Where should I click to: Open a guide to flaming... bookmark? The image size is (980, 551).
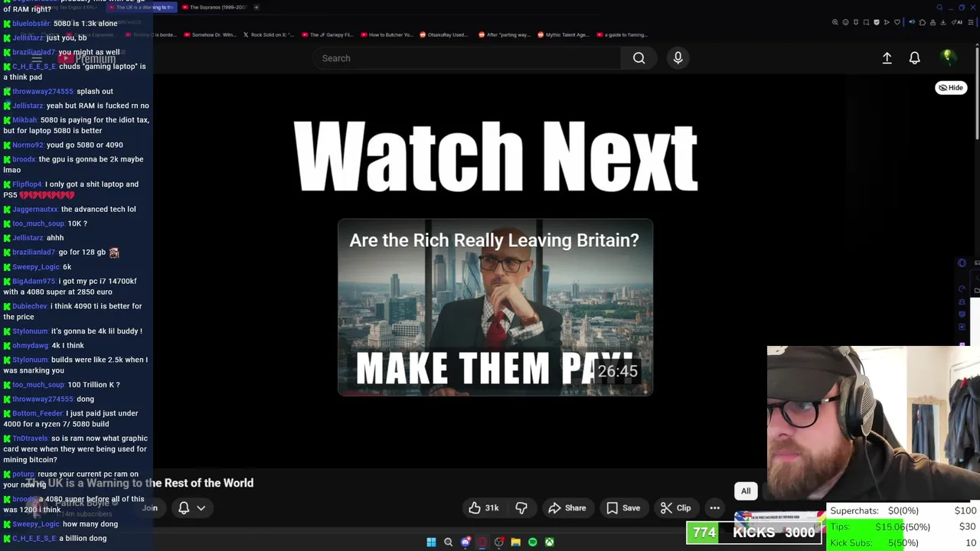pyautogui.click(x=622, y=34)
